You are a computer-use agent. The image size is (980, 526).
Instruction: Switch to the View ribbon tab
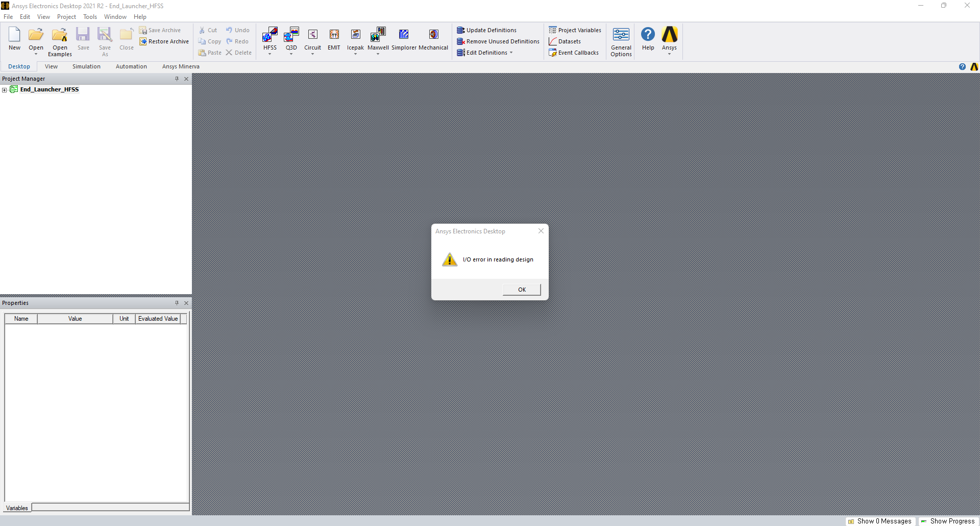51,66
